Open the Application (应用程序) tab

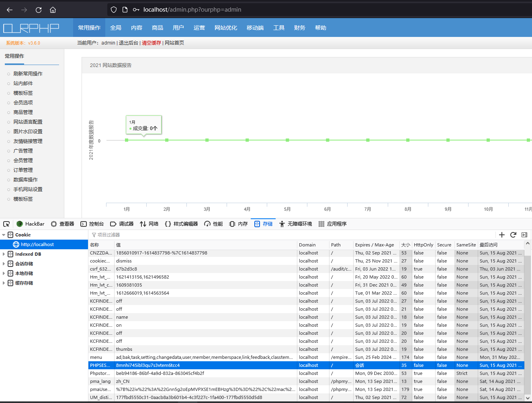pyautogui.click(x=332, y=224)
